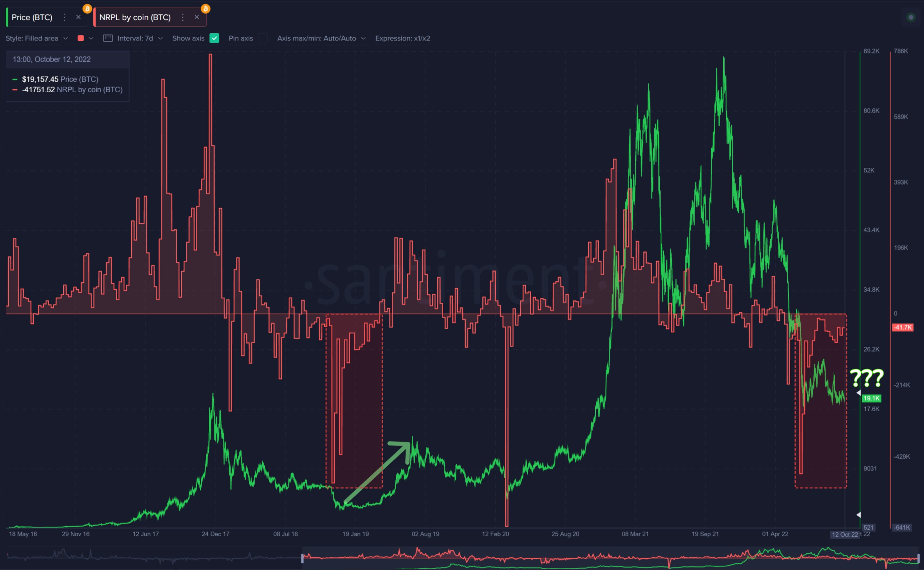Screen dimensions: 924x570
Task: Expand the Style: Filled area dropdown
Action: [x=37, y=38]
